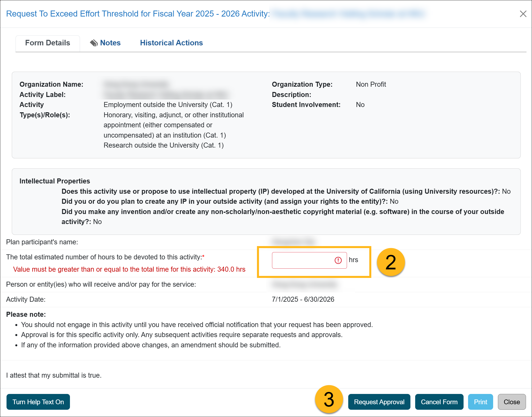The height and width of the screenshot is (417, 532).
Task: Click the red exclamation icon in hours field
Action: tap(338, 260)
